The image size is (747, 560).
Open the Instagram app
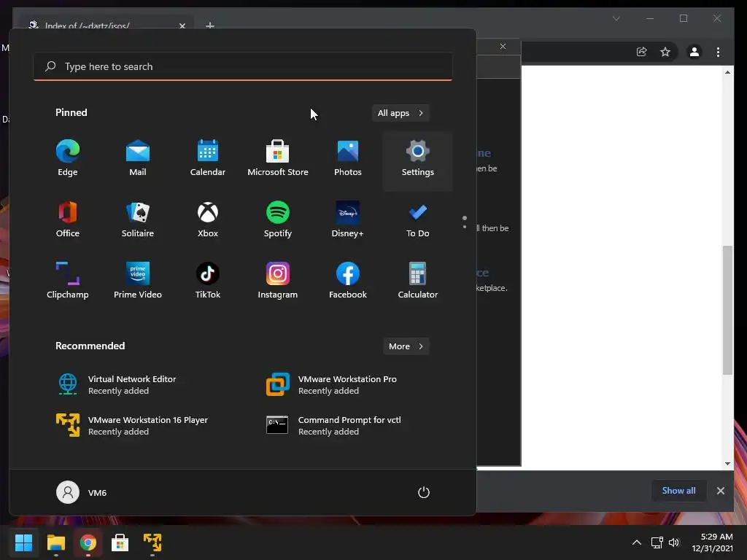(x=278, y=281)
